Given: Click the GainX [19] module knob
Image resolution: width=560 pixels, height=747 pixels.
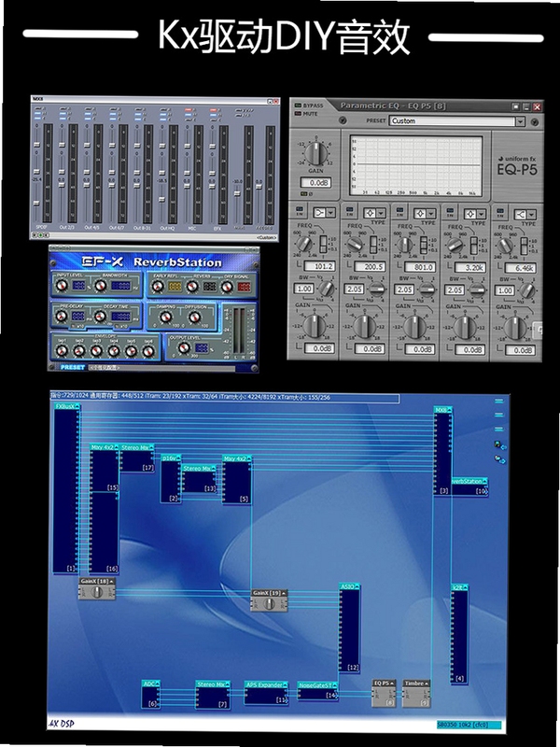Looking at the screenshot, I should [x=269, y=603].
